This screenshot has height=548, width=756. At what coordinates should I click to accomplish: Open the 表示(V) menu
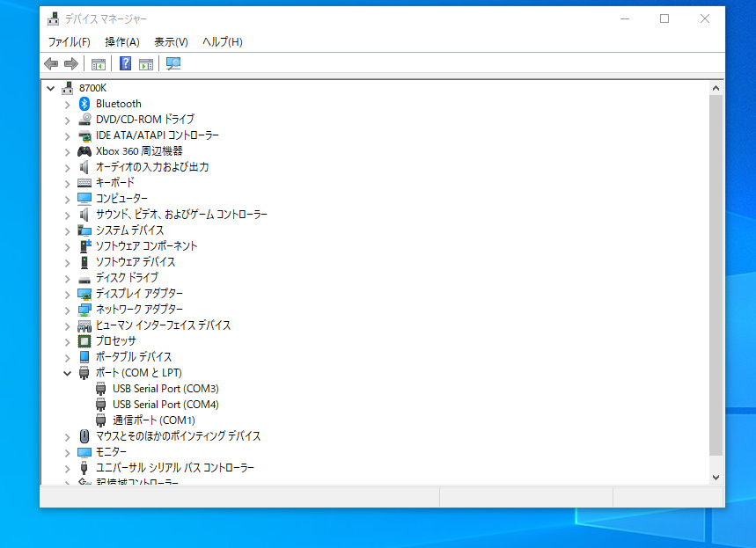click(x=171, y=41)
